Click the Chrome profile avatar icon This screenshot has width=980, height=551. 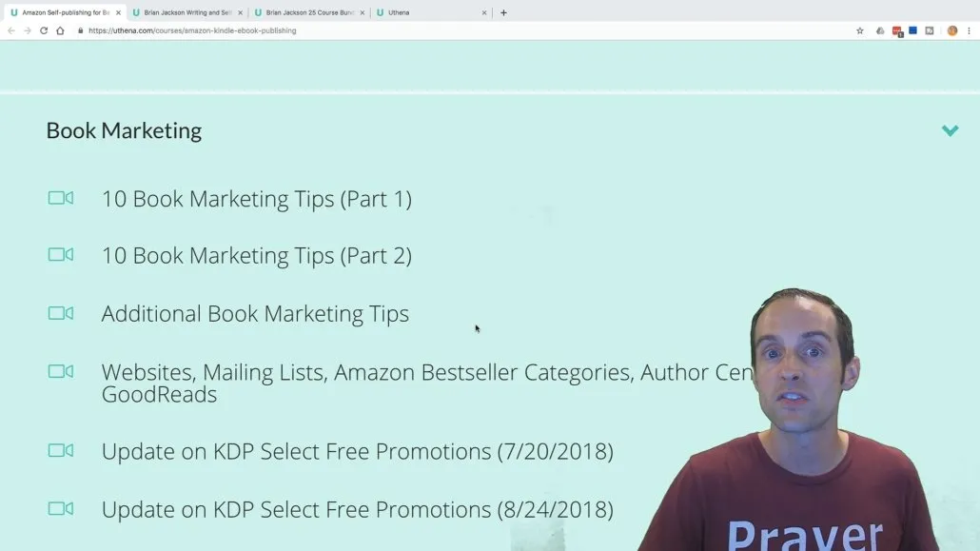pos(951,30)
